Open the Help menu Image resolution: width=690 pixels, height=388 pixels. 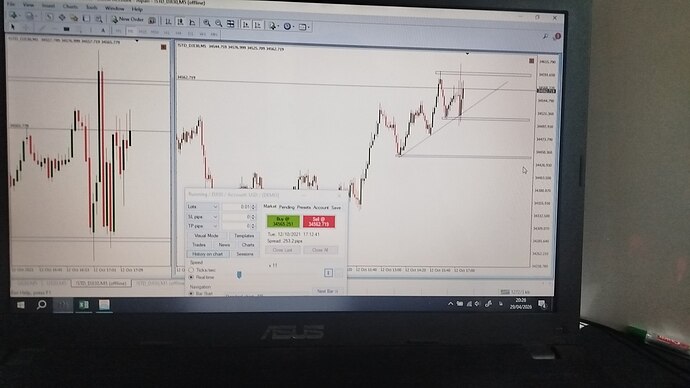point(137,9)
